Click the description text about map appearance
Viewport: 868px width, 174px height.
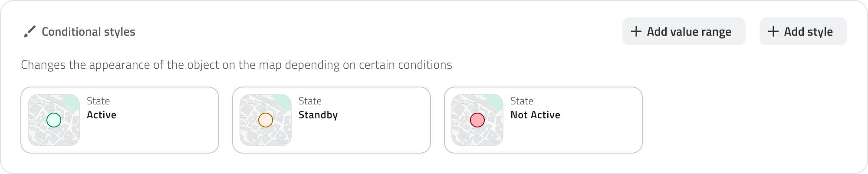coord(237,65)
